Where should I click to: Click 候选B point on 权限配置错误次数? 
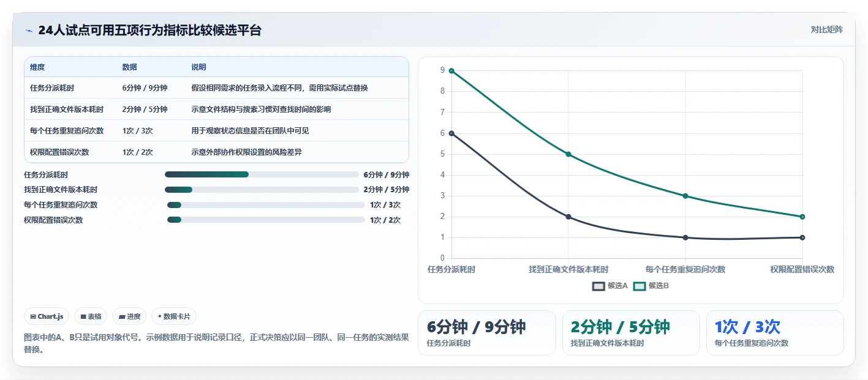click(802, 217)
